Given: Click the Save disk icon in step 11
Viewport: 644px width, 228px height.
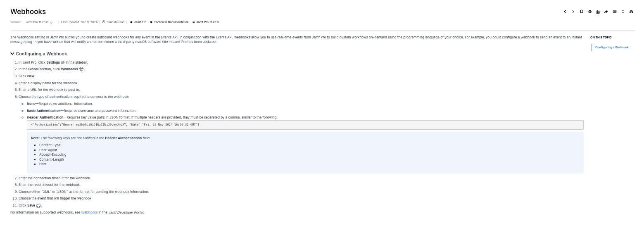Looking at the screenshot, I should [x=38, y=205].
